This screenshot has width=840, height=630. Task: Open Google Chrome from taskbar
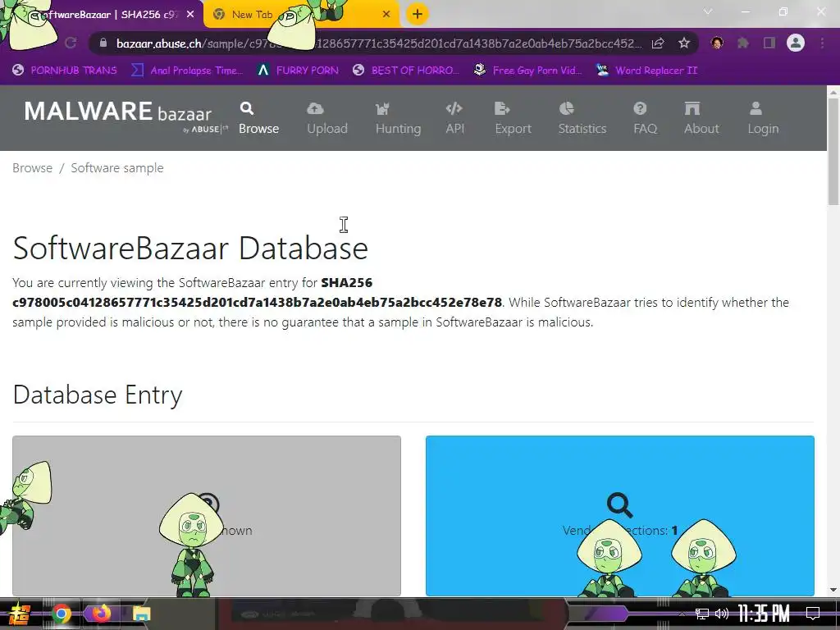tap(61, 614)
